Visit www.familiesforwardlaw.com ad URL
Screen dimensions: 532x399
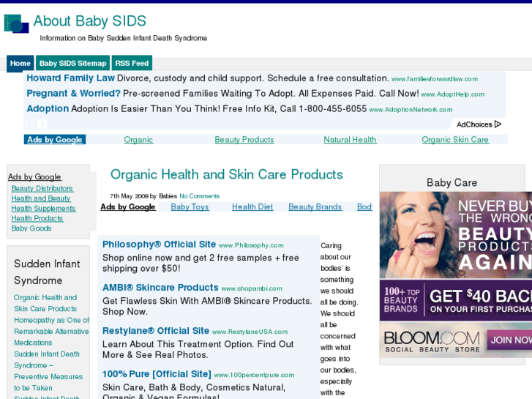[x=435, y=79]
